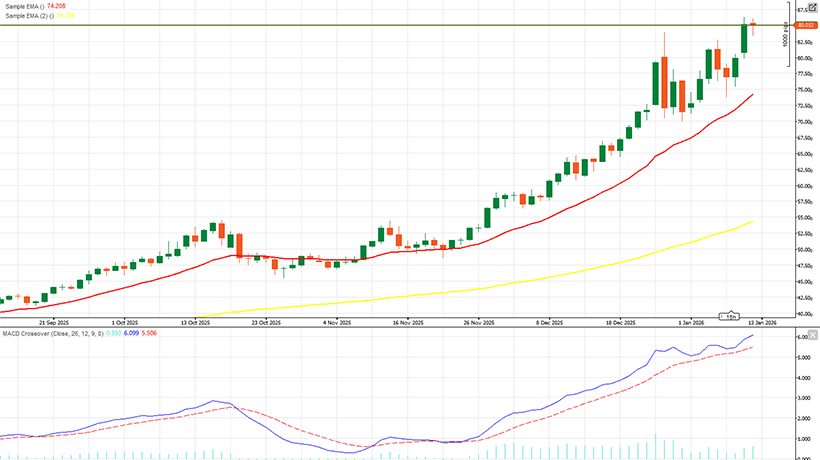
Task: Click the 15n marker on time axis
Action: [x=732, y=316]
